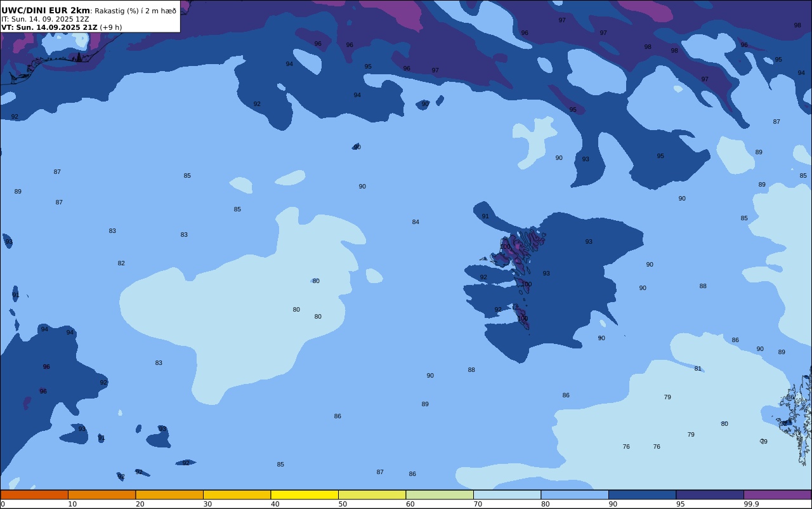Click the 80–90 light blue legend swatch
812x509 pixels.
(575, 494)
